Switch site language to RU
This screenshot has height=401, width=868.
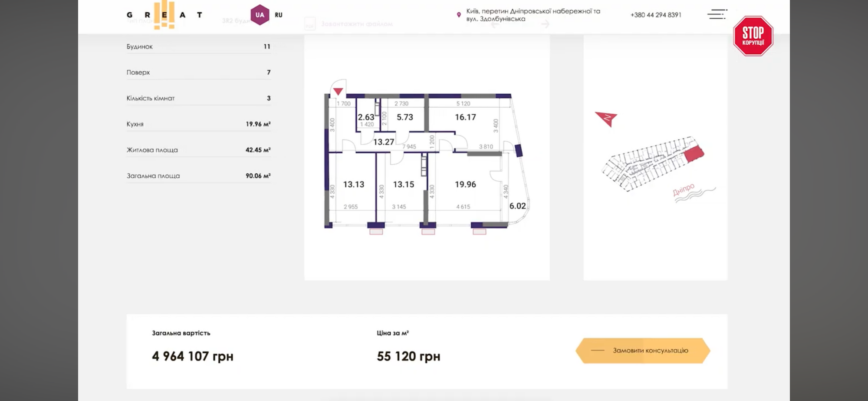point(279,15)
